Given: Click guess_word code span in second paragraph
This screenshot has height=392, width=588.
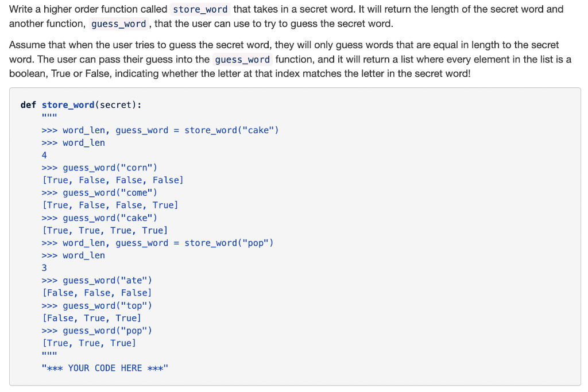Looking at the screenshot, I should pos(242,59).
